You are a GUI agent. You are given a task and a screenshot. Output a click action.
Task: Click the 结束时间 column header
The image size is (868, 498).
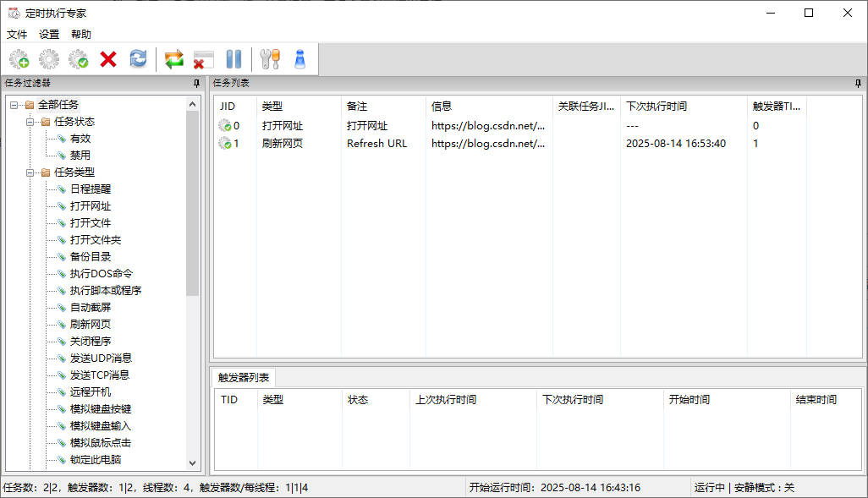[826, 400]
